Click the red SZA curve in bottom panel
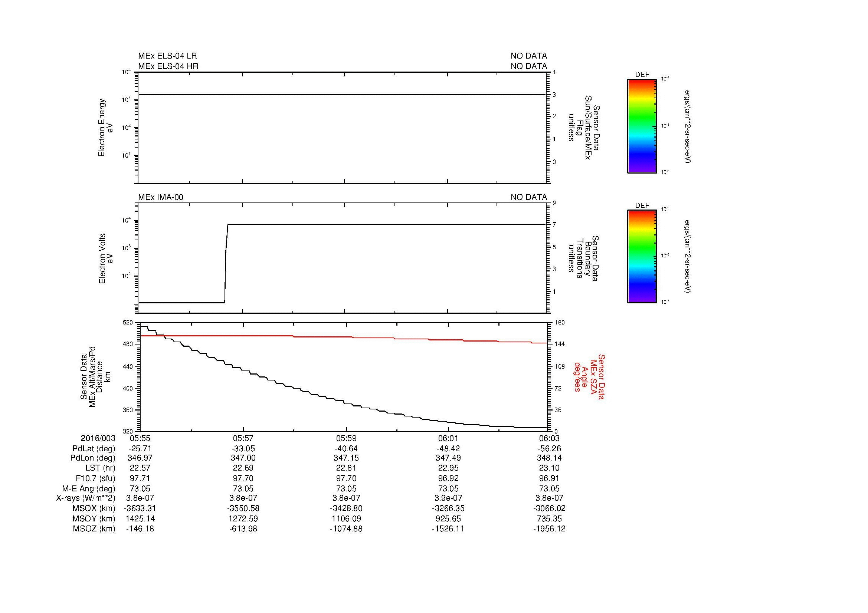 coord(344,337)
